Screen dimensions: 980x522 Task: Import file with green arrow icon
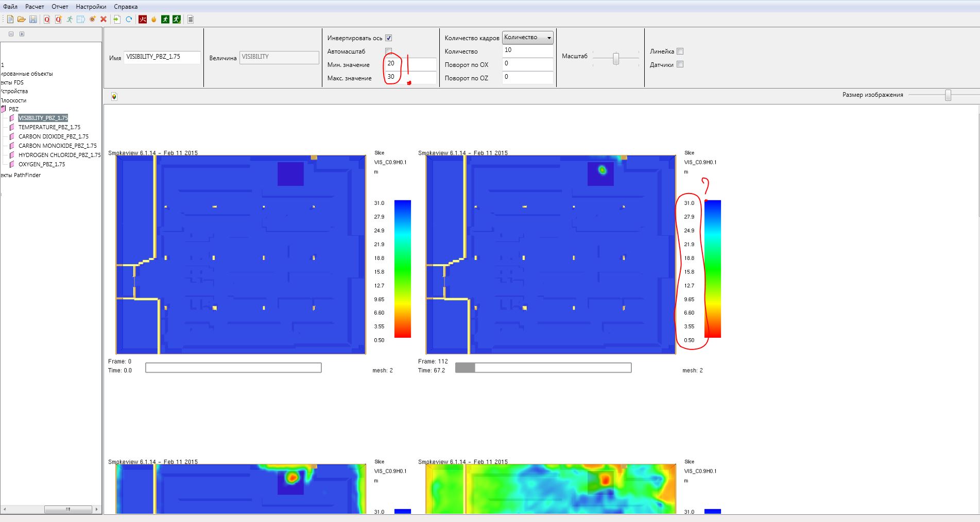click(x=117, y=19)
